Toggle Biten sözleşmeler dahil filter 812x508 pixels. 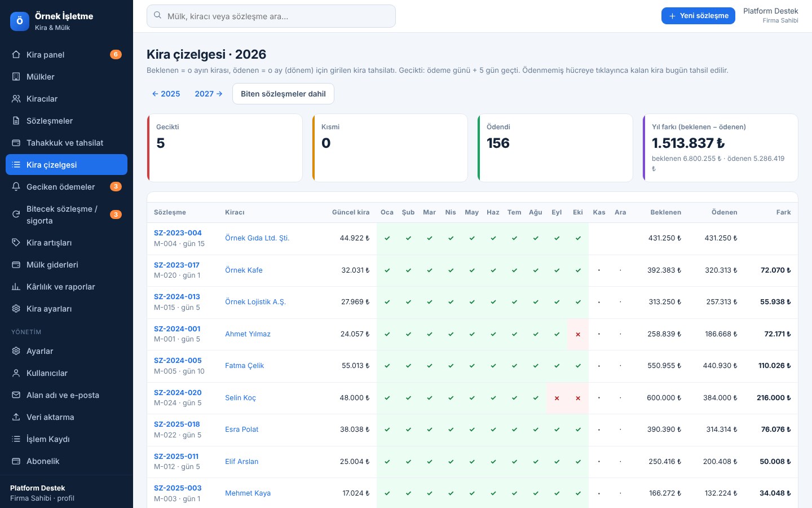click(x=283, y=94)
